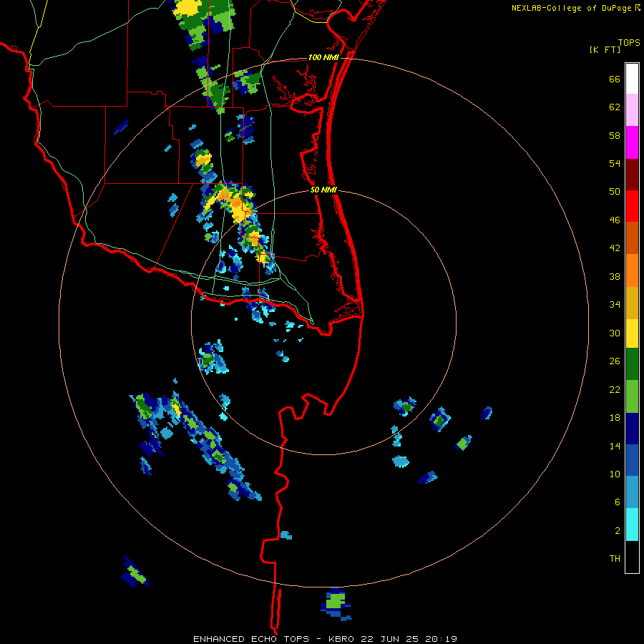Pick the burnt orange 46 kft legend swatch

click(x=632, y=238)
